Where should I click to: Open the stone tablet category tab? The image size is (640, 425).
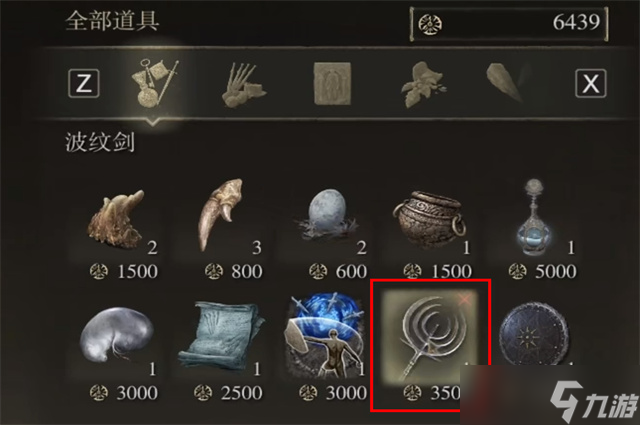[x=332, y=84]
